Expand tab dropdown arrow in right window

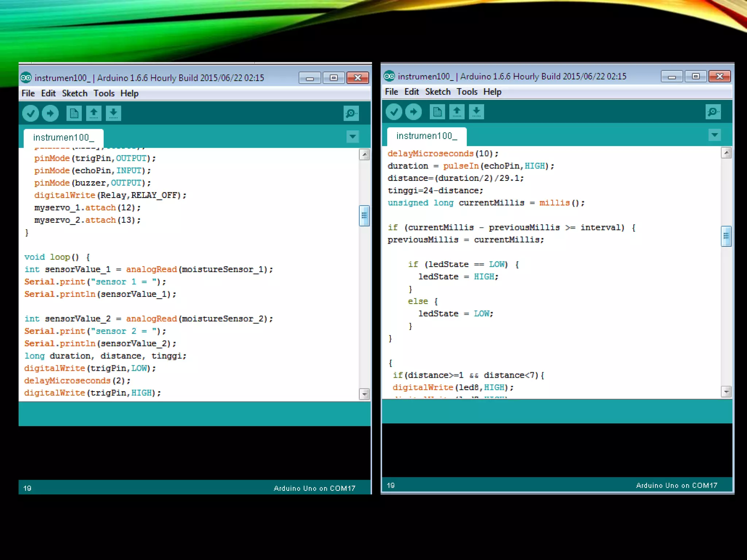coord(715,135)
